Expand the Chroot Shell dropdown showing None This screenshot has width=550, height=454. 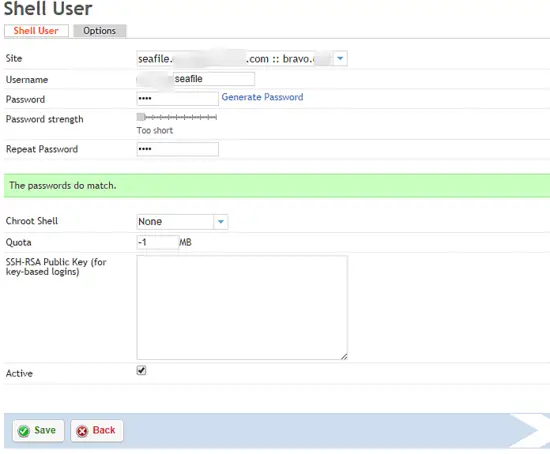182,222
